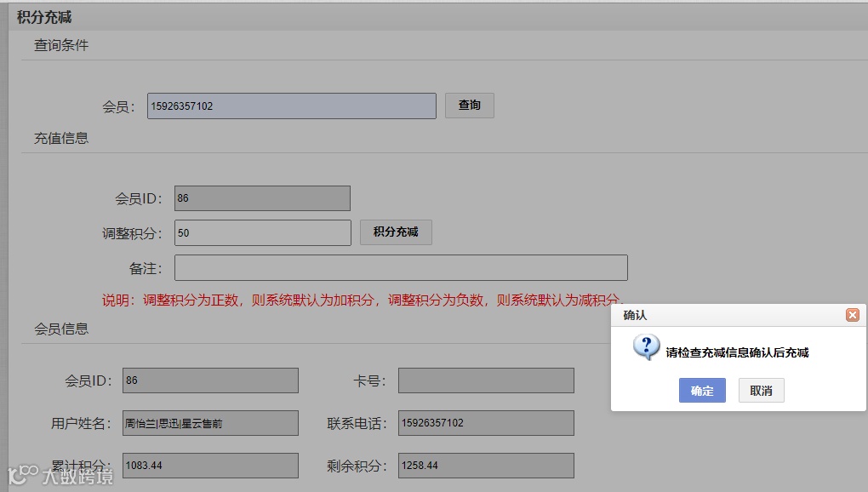The image size is (868, 492).
Task: Click the 剩余积分 field showing 1258.44
Action: pyautogui.click(x=485, y=465)
